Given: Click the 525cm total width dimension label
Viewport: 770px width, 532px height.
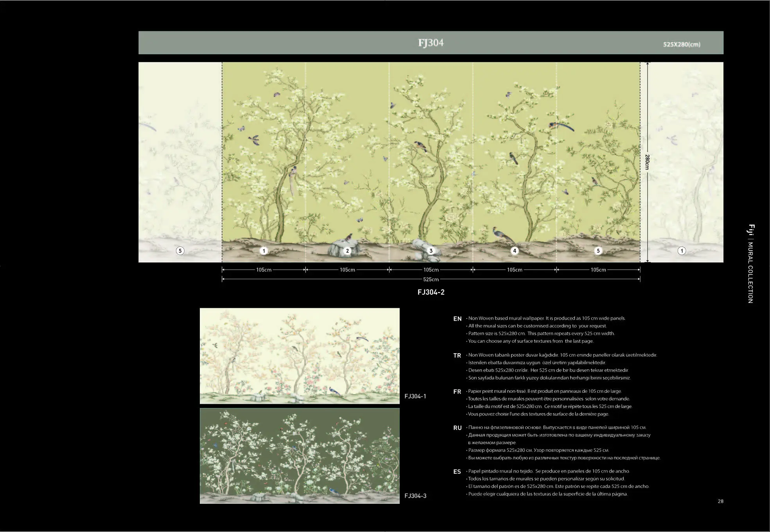Looking at the screenshot, I should [x=431, y=279].
